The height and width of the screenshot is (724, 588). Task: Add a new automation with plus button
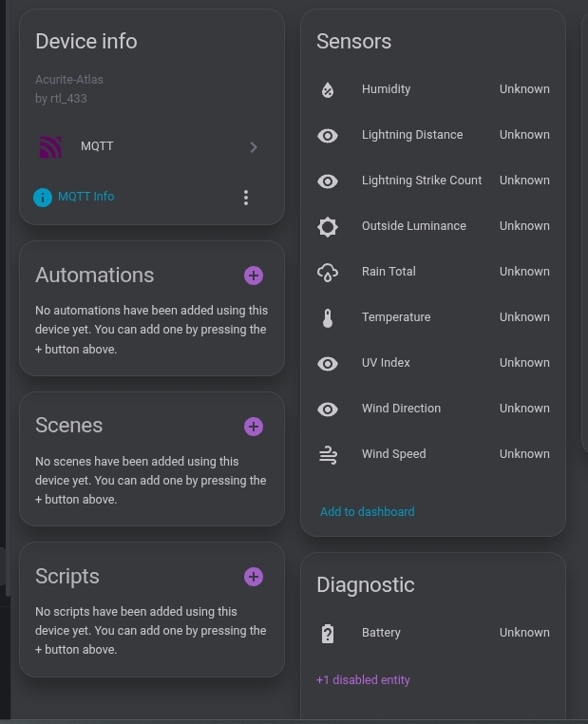tap(254, 276)
